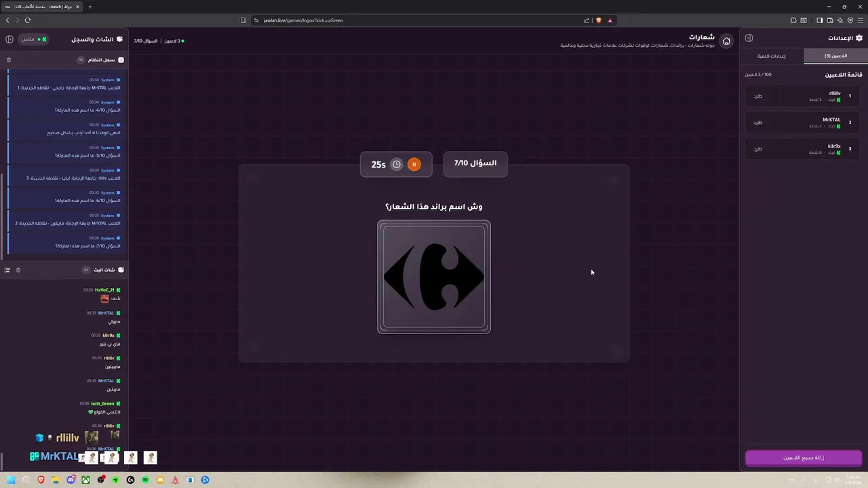
Task: Open a new browser tab
Action: tap(90, 7)
